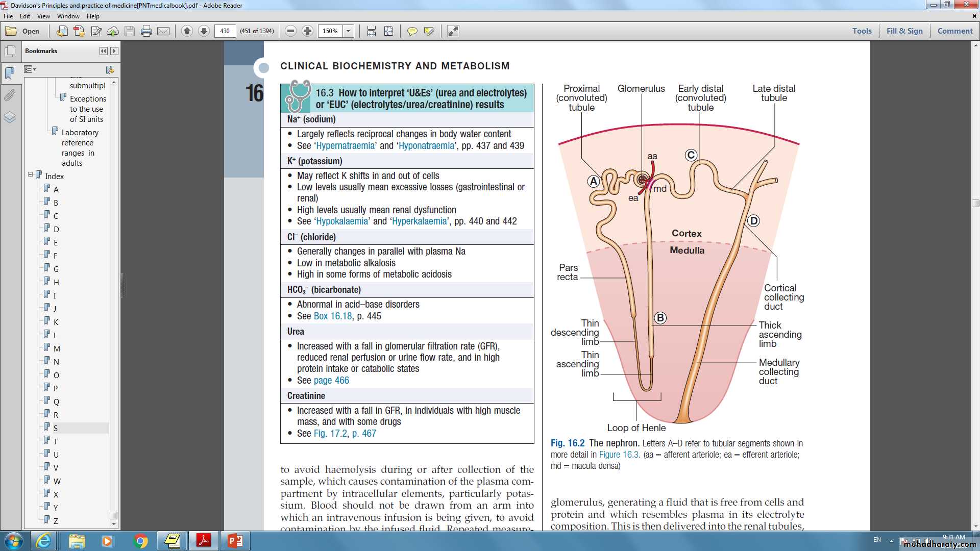Click the Print file icon

click(146, 31)
